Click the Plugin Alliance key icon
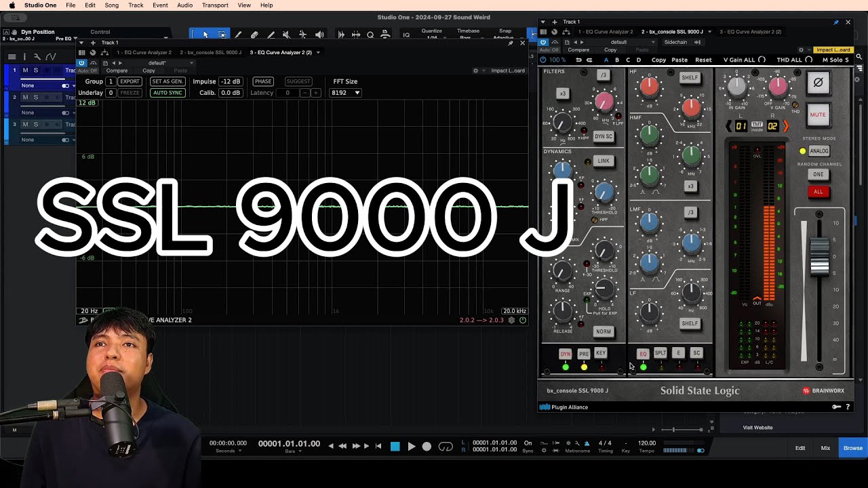The width and height of the screenshot is (868, 488). click(x=836, y=407)
